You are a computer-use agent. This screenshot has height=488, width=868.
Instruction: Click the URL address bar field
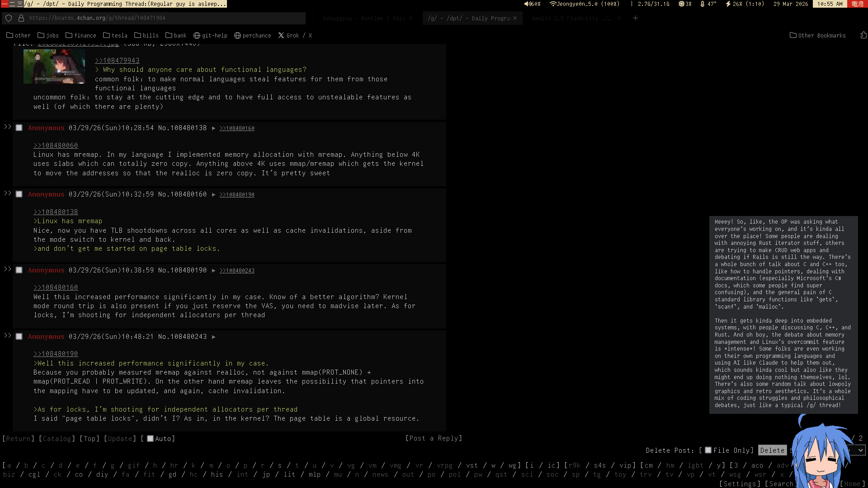point(163,18)
